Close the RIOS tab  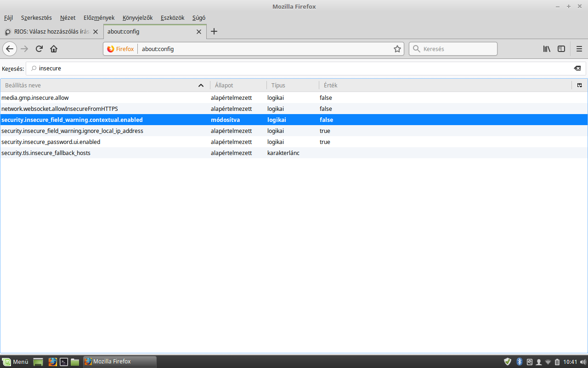point(96,32)
